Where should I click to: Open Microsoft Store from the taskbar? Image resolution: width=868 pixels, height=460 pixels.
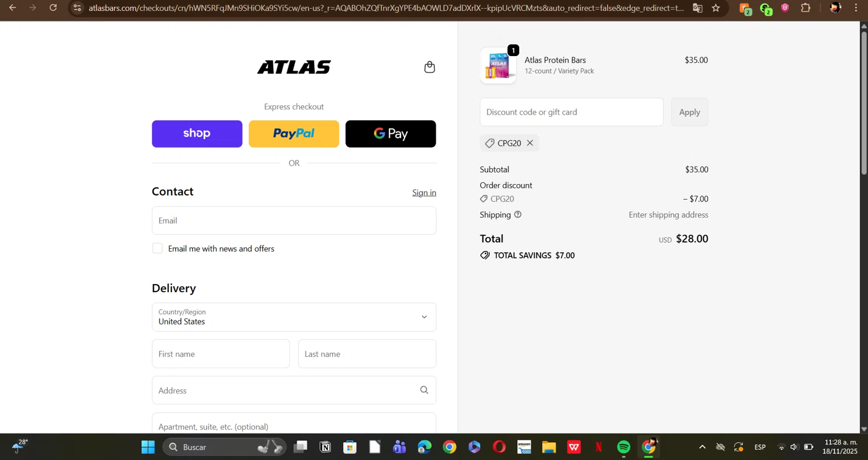click(350, 447)
